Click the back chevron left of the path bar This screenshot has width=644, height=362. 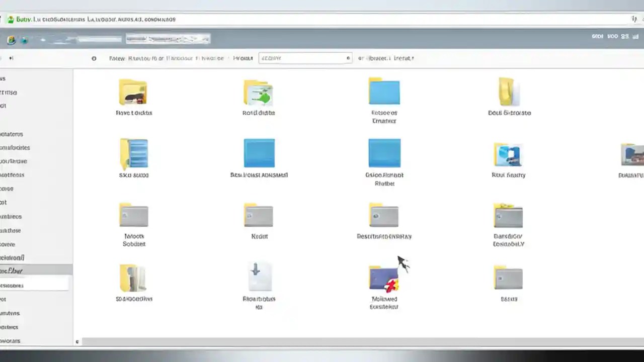click(x=11, y=58)
